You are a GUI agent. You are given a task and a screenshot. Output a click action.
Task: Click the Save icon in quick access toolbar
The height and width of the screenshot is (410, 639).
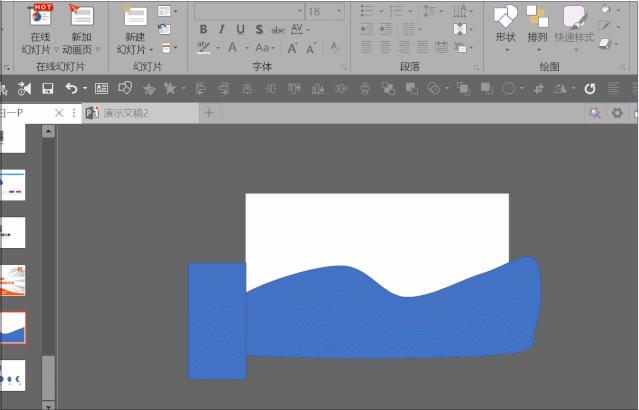coord(47,88)
